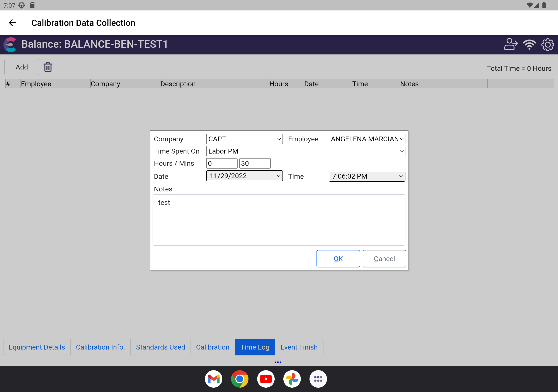The image size is (558, 392).
Task: Open the Time Spent On dropdown
Action: (x=306, y=151)
